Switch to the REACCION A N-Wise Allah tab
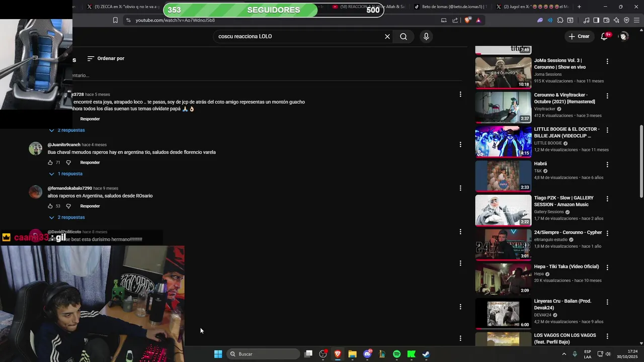644x362 pixels. click(x=369, y=7)
